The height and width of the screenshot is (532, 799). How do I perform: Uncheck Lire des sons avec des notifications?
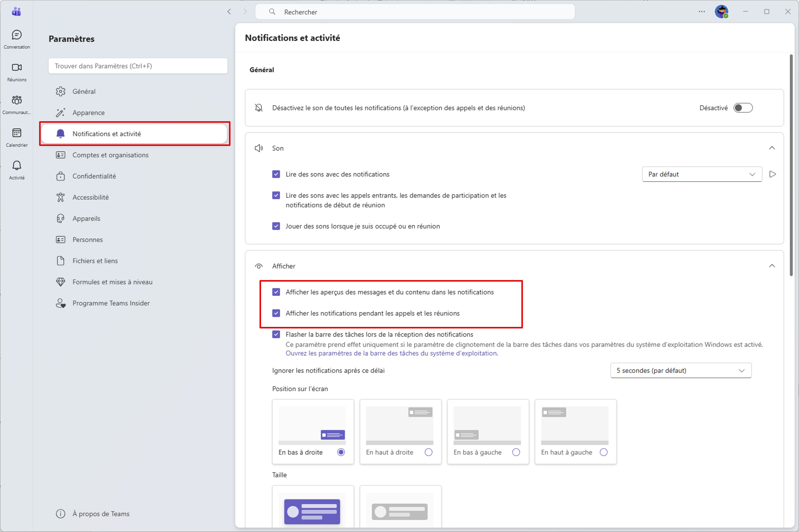pyautogui.click(x=276, y=174)
